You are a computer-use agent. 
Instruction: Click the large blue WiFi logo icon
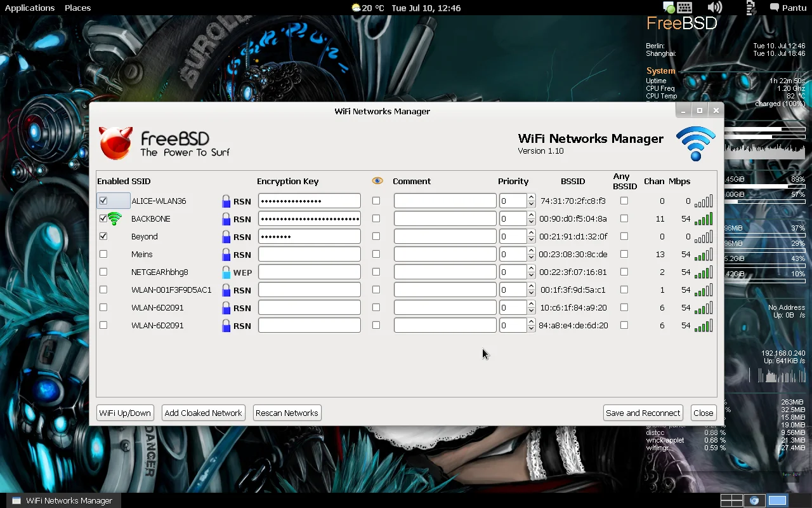[x=695, y=144]
